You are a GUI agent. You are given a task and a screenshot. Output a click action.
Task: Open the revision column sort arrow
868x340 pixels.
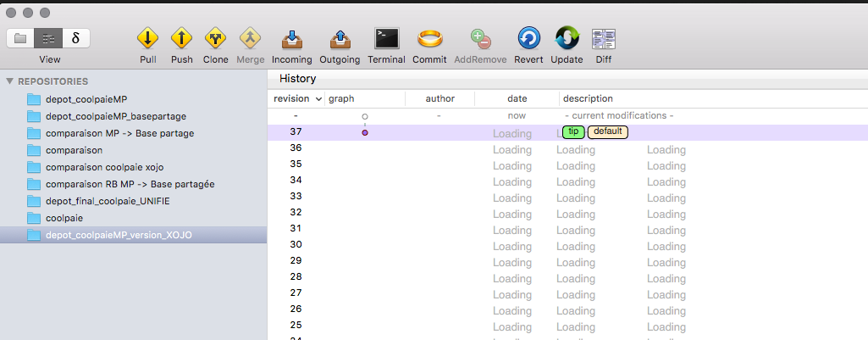coord(318,99)
